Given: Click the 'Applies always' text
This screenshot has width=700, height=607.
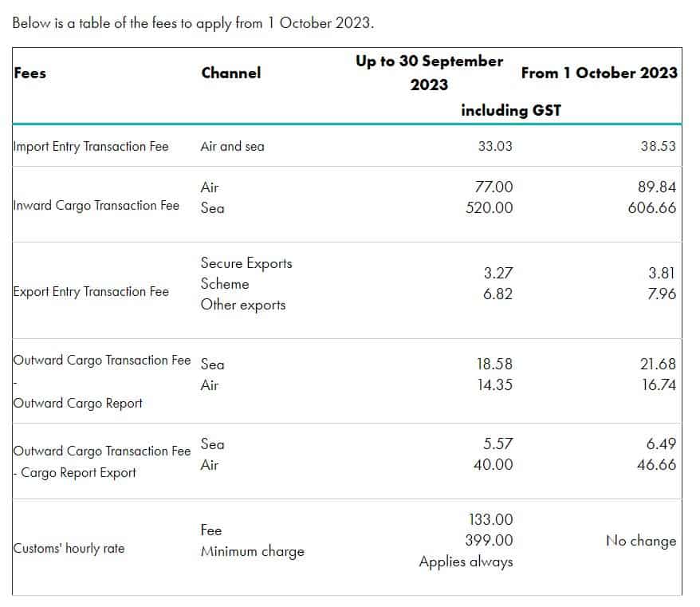Looking at the screenshot, I should (466, 562).
